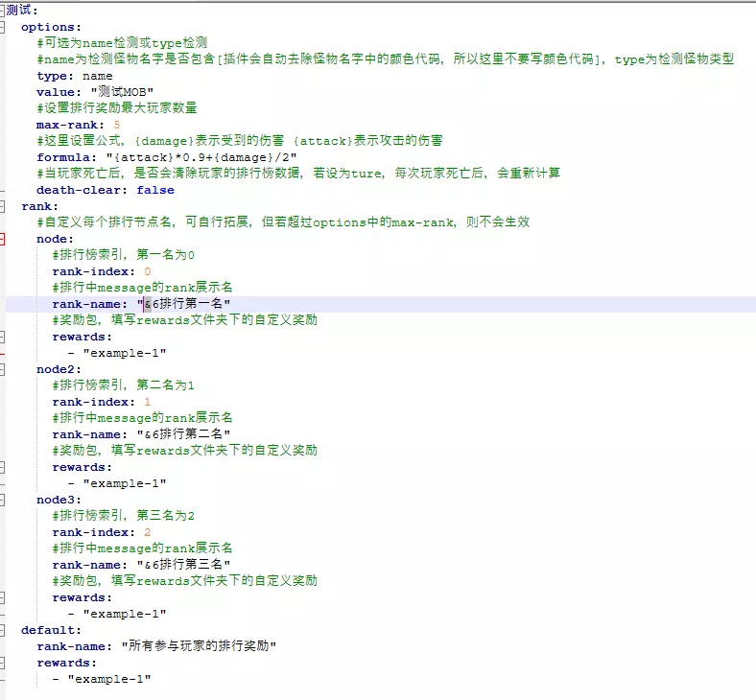Click the node3: key

click(x=59, y=501)
